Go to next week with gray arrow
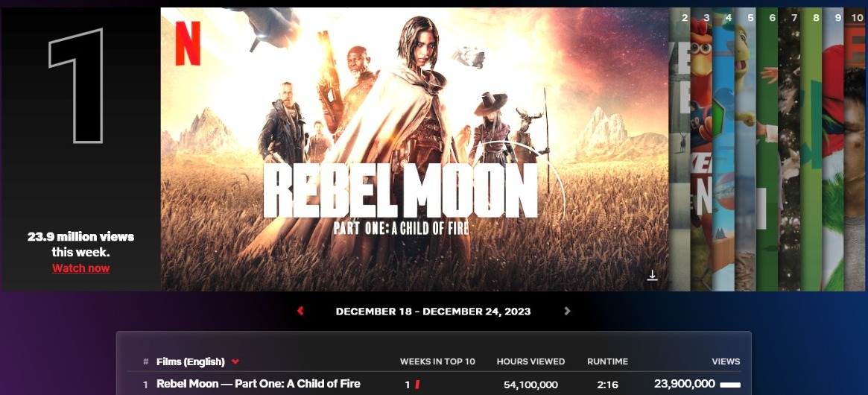This screenshot has height=395, width=868. (x=567, y=311)
